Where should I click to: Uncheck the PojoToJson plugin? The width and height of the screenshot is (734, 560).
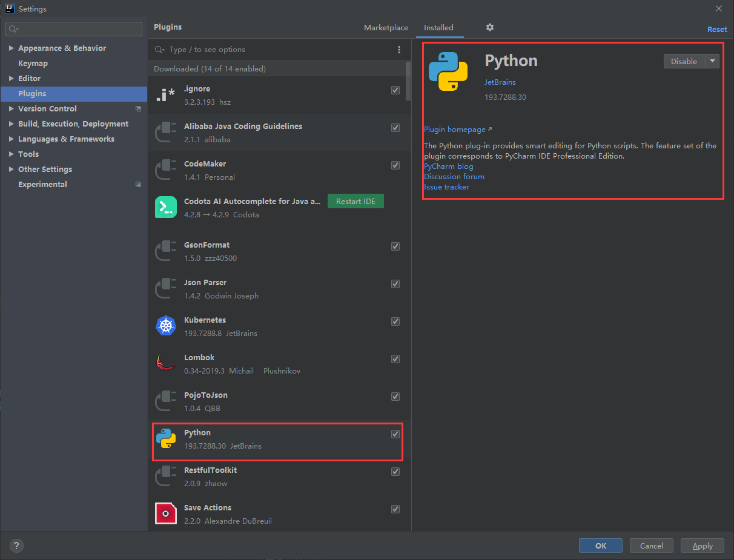[395, 397]
